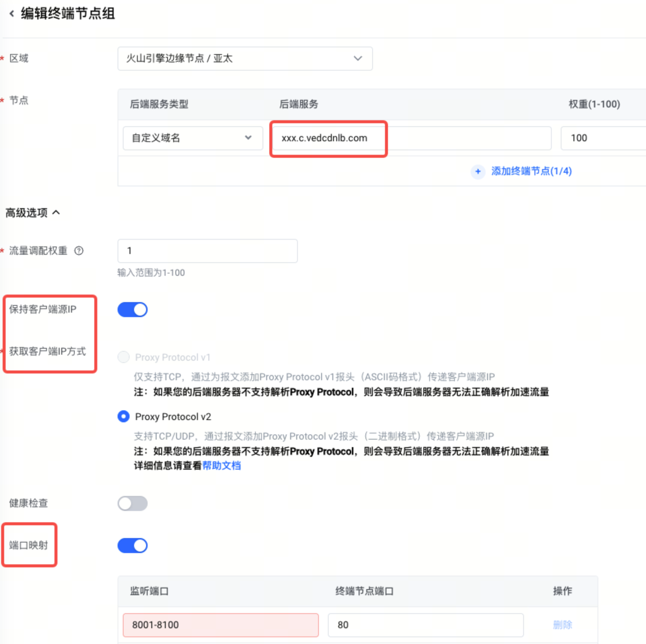Click the 权重 field with value 100
Screen dimensions: 646x644
click(x=603, y=138)
